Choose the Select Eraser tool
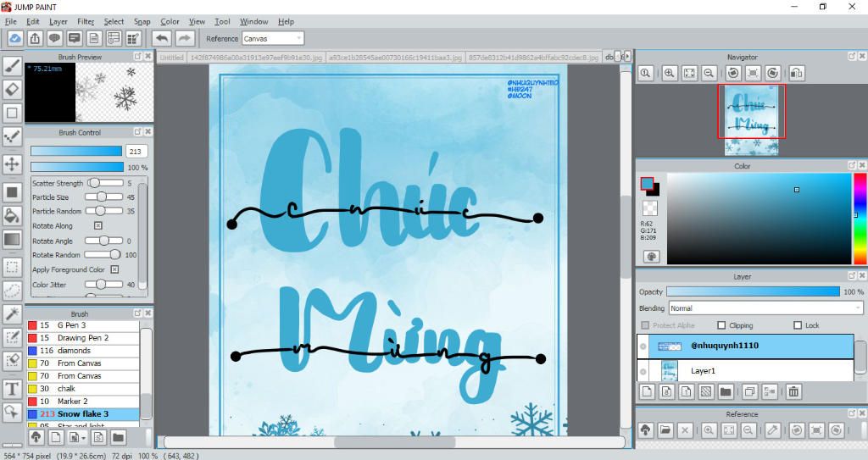The width and height of the screenshot is (868, 460). 12,360
